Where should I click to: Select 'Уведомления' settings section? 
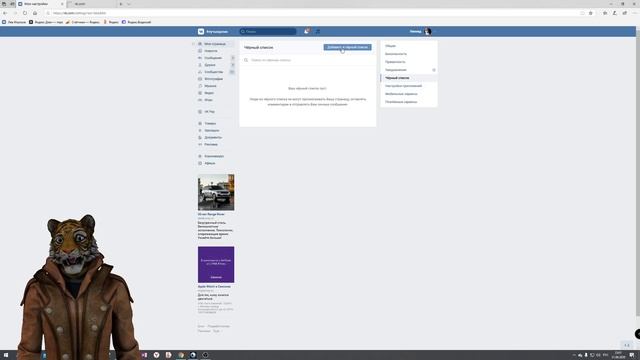click(409, 70)
